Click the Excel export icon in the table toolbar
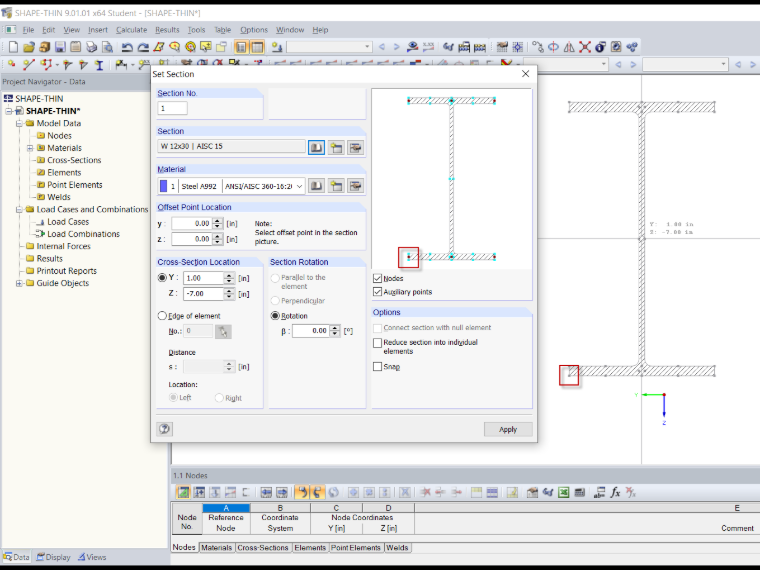 tap(563, 492)
